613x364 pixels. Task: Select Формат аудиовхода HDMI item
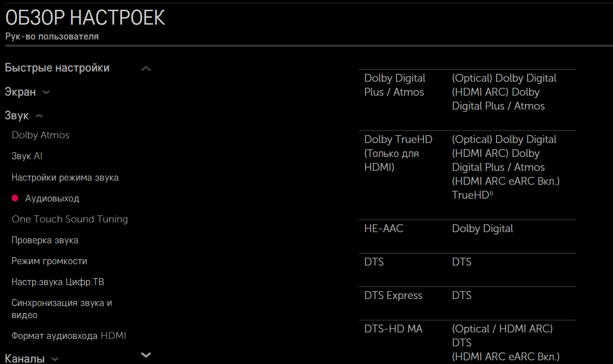point(69,336)
